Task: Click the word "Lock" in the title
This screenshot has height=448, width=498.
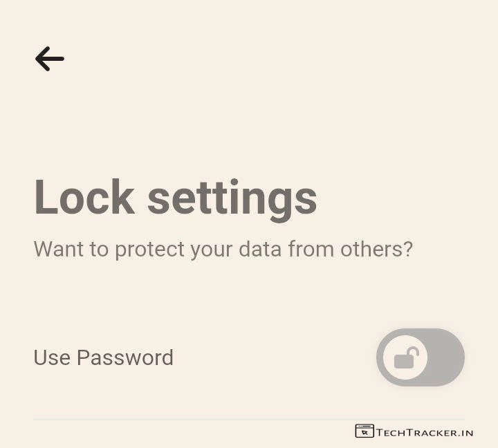Action: click(84, 198)
